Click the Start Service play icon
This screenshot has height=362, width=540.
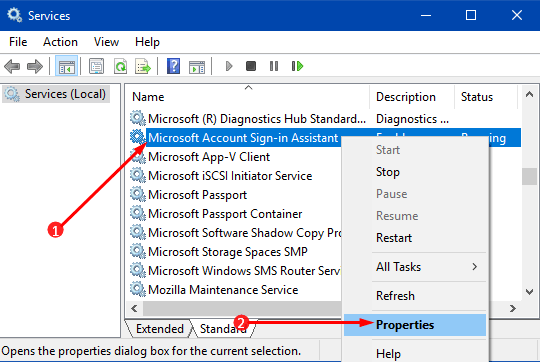[x=229, y=66]
